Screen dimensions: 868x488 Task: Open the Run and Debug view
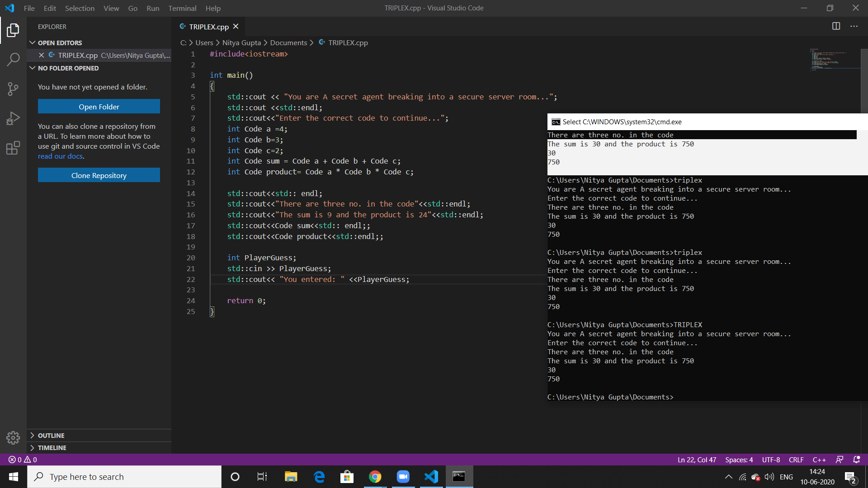[13, 118]
